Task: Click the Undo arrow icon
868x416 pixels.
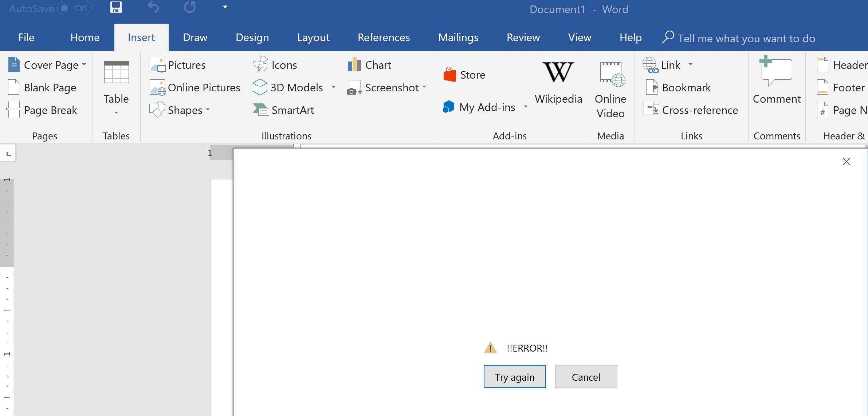Action: point(153,7)
